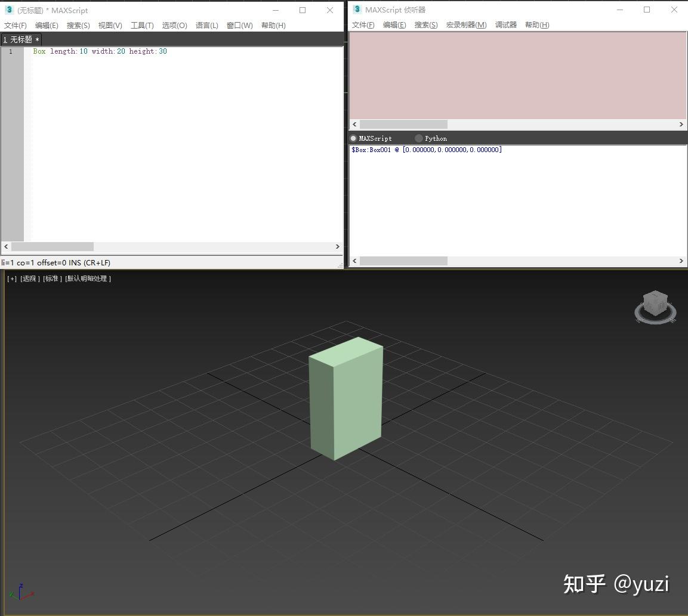Select the Python radio button in the Listener
The width and height of the screenshot is (688, 616).
tap(418, 138)
